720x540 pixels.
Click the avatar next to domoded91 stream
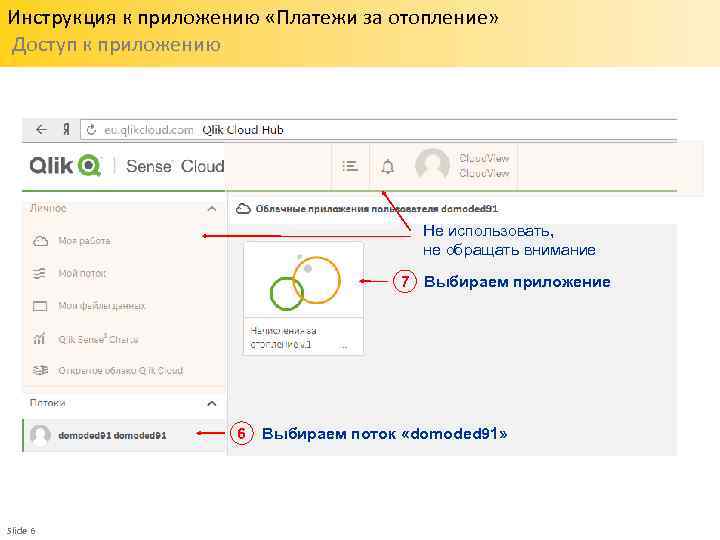[40, 435]
